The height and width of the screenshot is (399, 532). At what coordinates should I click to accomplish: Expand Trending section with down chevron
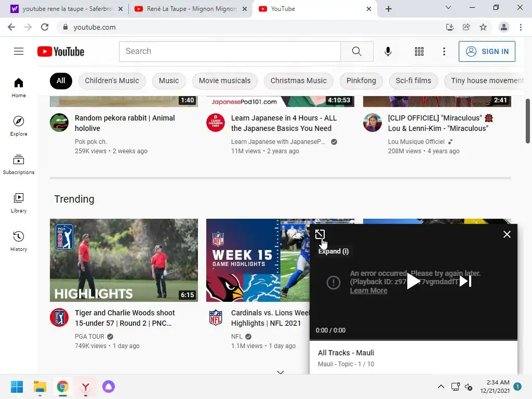(280, 372)
